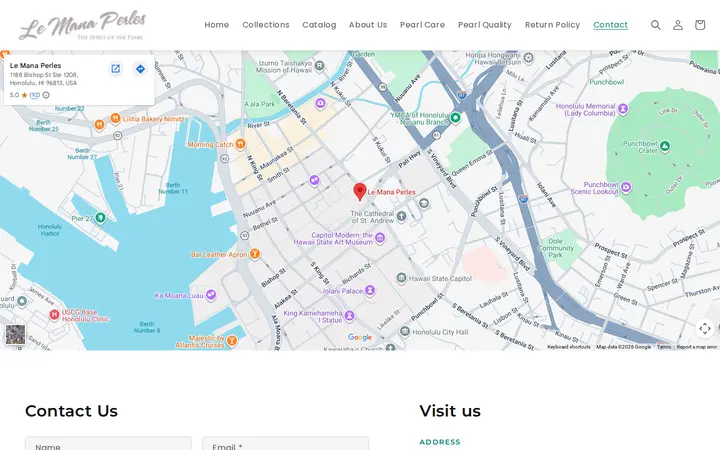Screen dimensions: 720x450
Task: Open Catalog menu item
Action: (319, 25)
